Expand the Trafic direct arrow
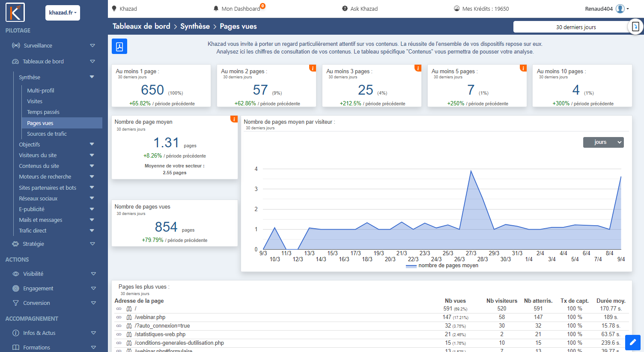Image resolution: width=644 pixels, height=352 pixels. [92, 230]
